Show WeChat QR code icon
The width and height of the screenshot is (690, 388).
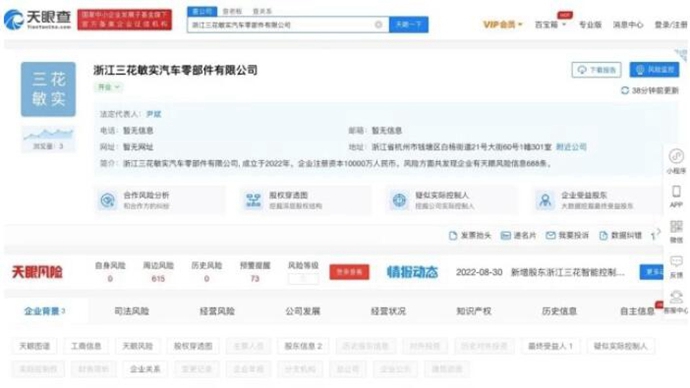coord(676,227)
